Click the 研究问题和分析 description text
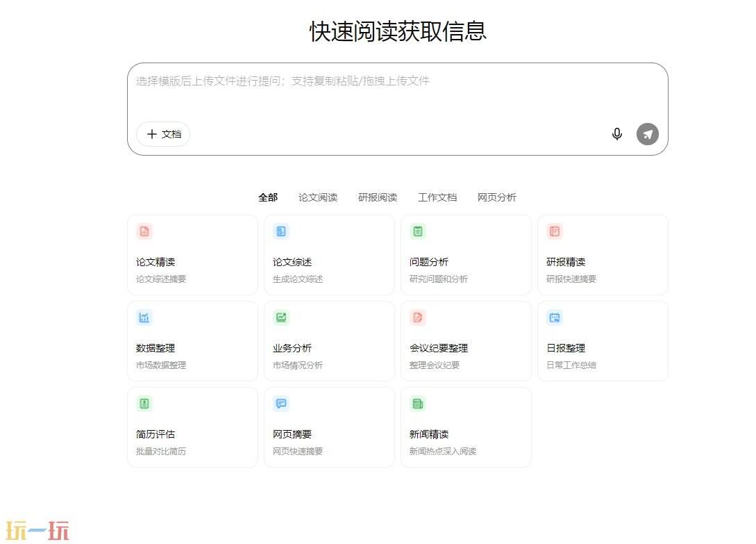This screenshot has width=756, height=544. (x=439, y=279)
